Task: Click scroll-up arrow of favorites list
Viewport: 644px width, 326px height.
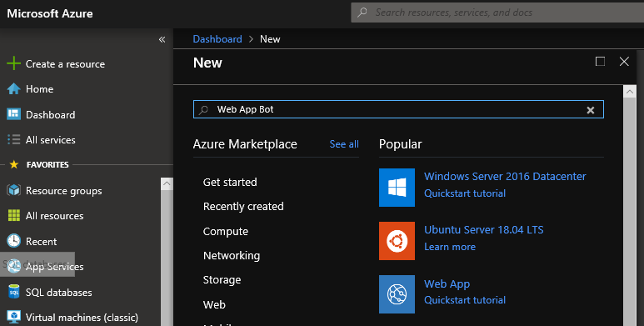Action: [167, 183]
